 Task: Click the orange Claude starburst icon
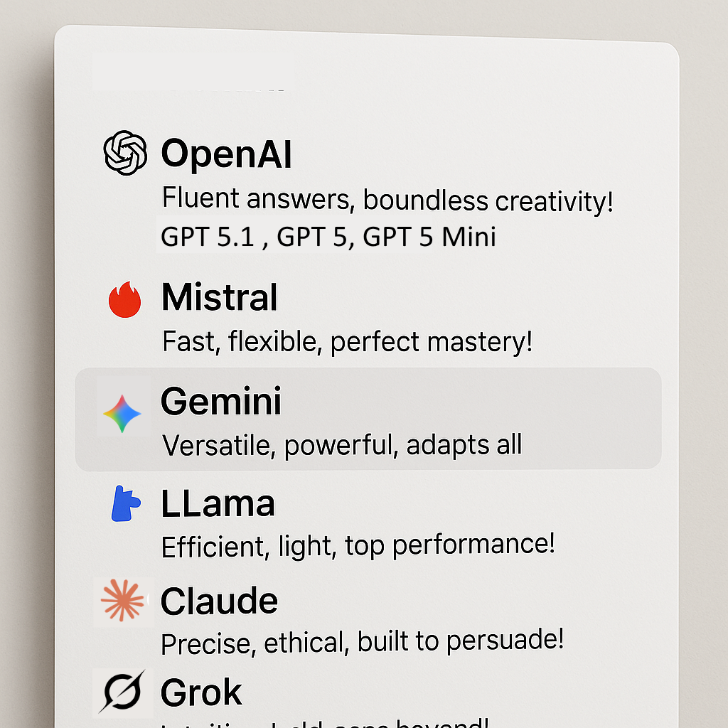pos(123,601)
